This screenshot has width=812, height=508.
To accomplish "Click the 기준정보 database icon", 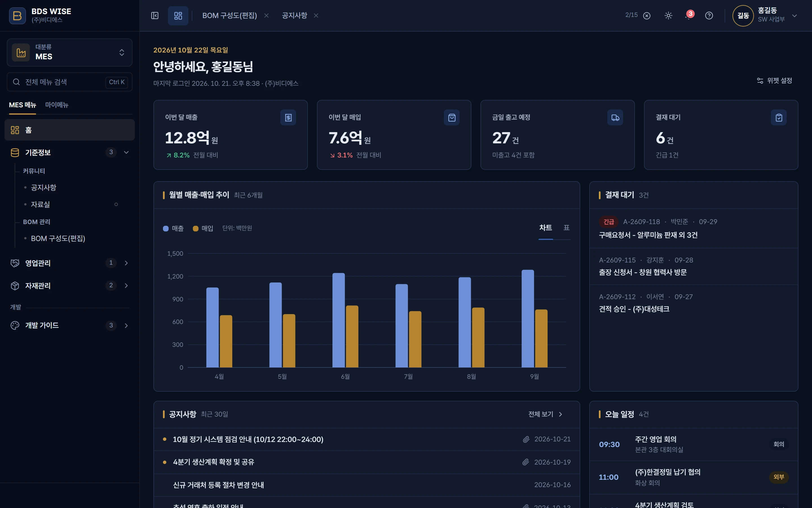I will point(15,152).
